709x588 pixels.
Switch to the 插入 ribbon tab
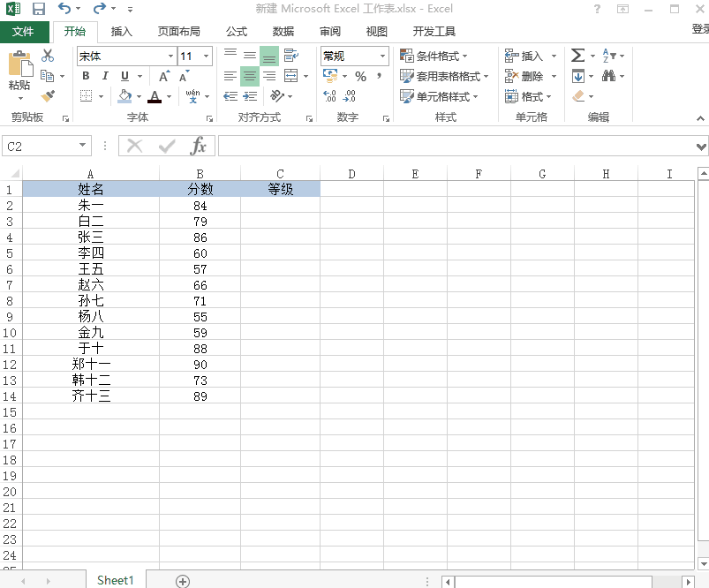click(x=121, y=30)
